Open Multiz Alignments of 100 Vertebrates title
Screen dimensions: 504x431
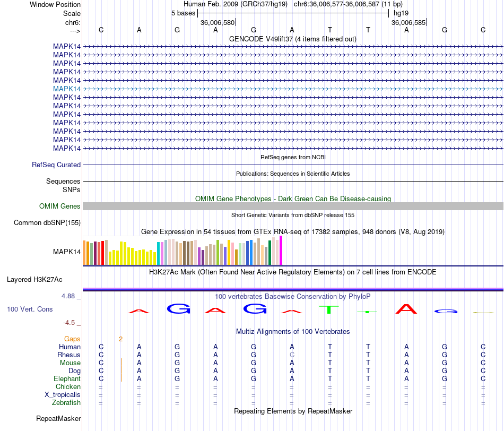point(293,332)
